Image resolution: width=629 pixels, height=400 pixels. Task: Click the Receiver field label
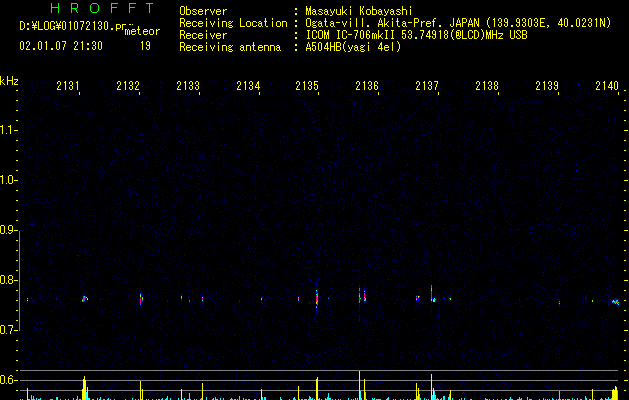pyautogui.click(x=203, y=35)
